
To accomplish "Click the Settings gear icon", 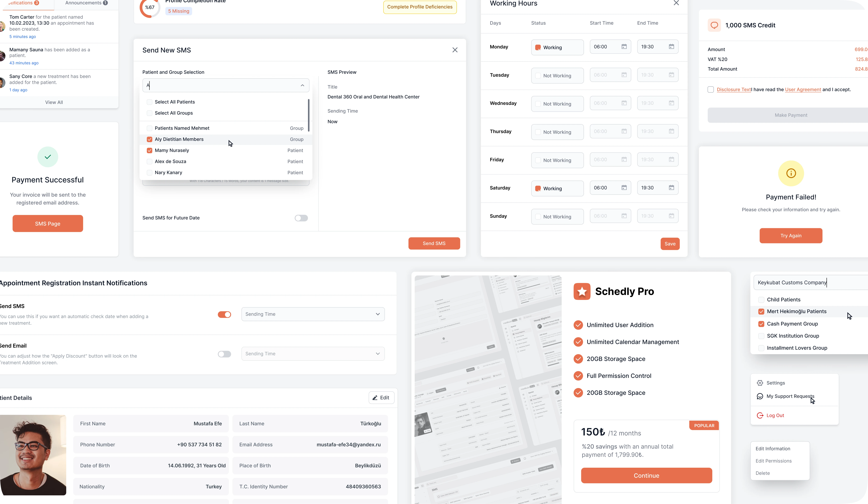I will (760, 383).
